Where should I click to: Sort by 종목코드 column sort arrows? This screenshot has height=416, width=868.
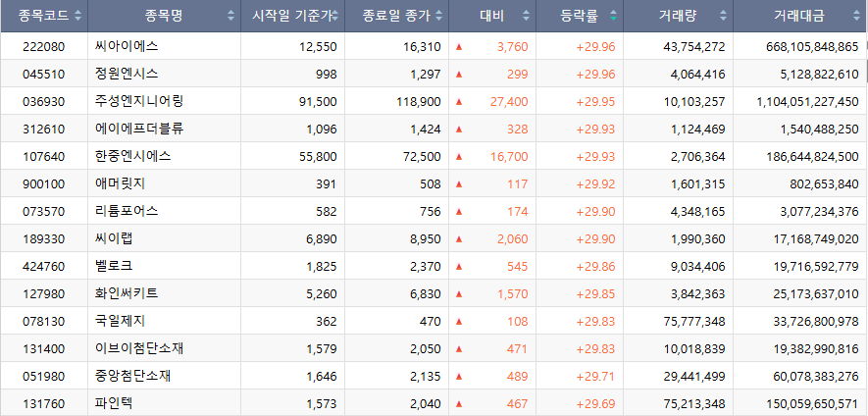point(78,16)
